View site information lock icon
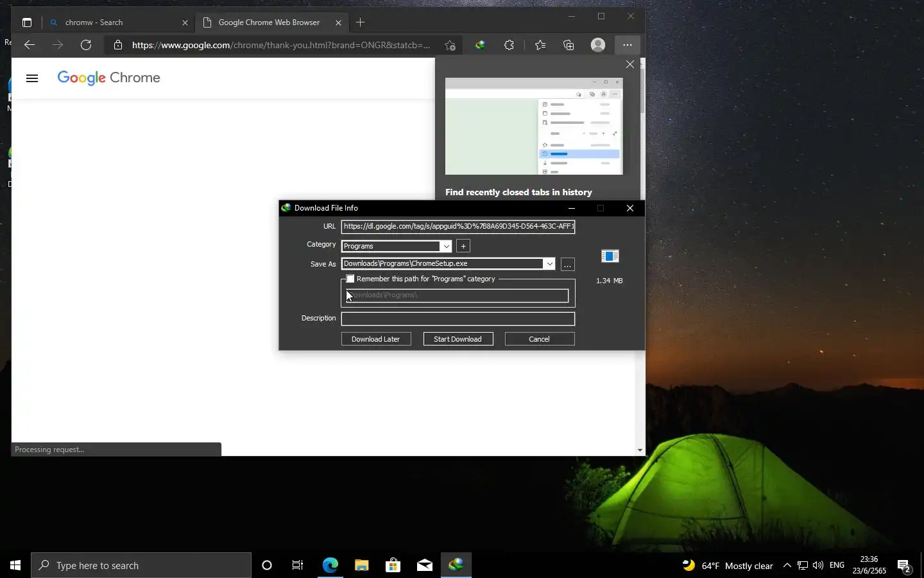The width and height of the screenshot is (924, 578). 117,45
